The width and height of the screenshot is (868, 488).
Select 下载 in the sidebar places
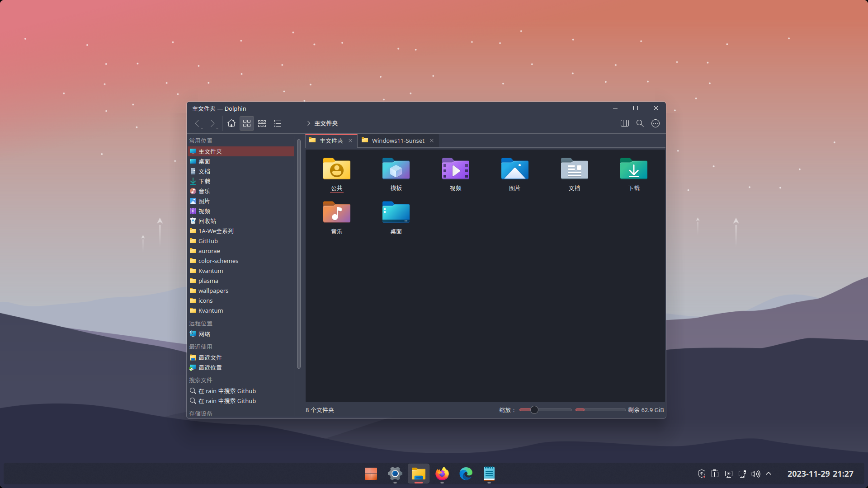pos(241,181)
